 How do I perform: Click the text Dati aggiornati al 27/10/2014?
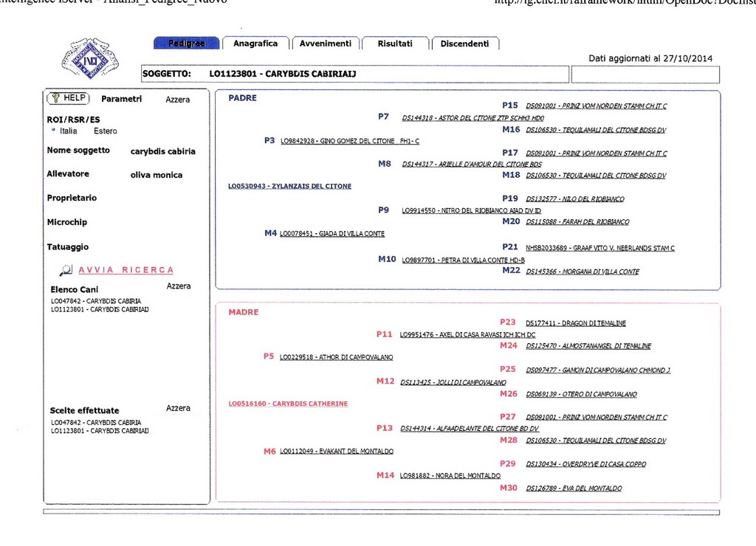pyautogui.click(x=650, y=58)
